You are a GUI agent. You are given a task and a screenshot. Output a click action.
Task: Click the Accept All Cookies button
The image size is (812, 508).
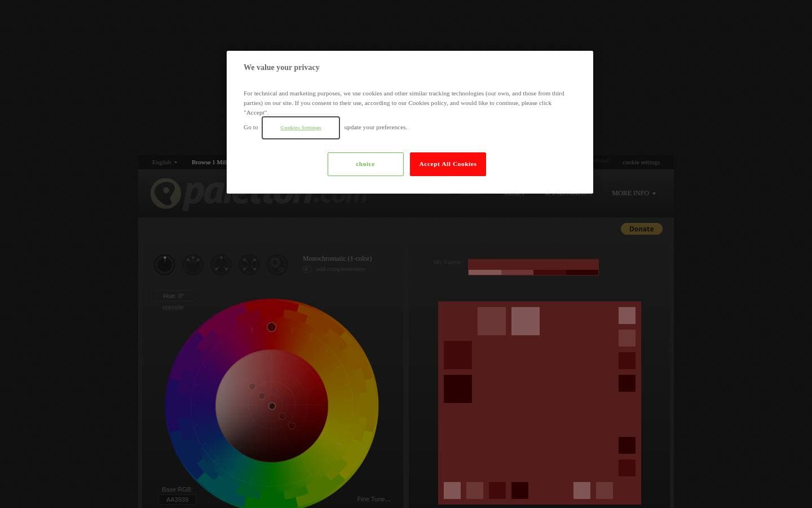click(x=448, y=164)
